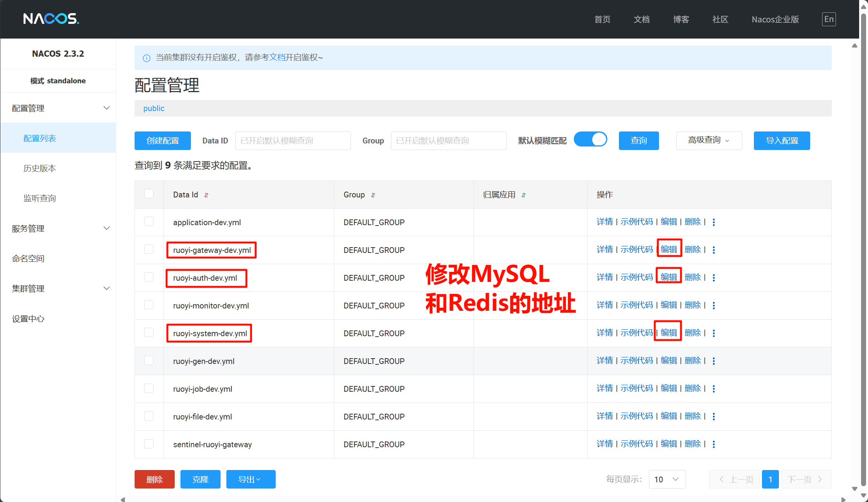Image resolution: width=868 pixels, height=502 pixels.
Task: Click the 创建配置 button
Action: (x=162, y=141)
